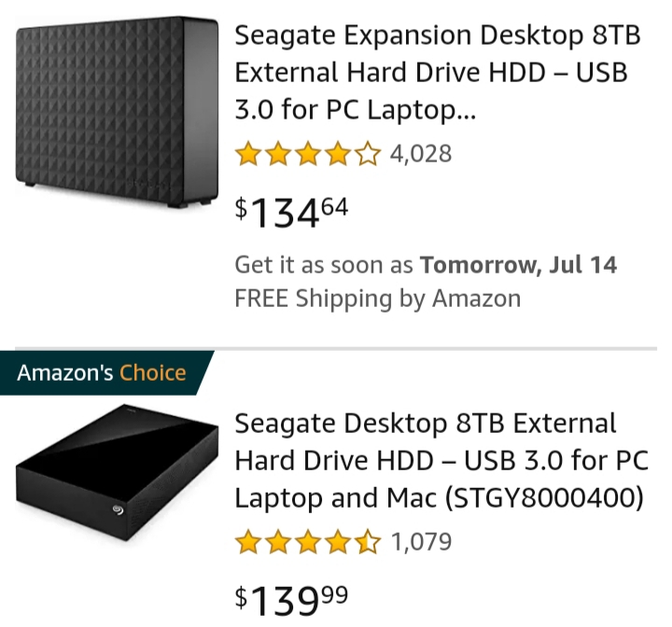Open Seagate Expansion Desktop 8TB title link
This screenshot has width=672, height=627.
click(x=438, y=72)
